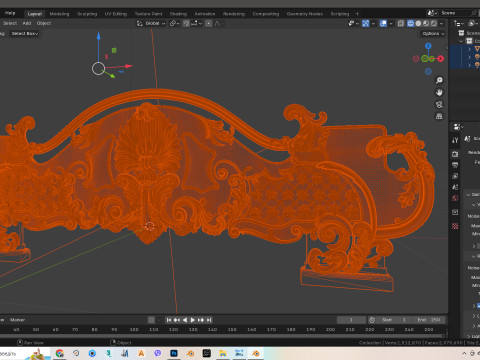The height and width of the screenshot is (360, 480).
Task: Toggle snapping magnet icon
Action: pos(186,23)
